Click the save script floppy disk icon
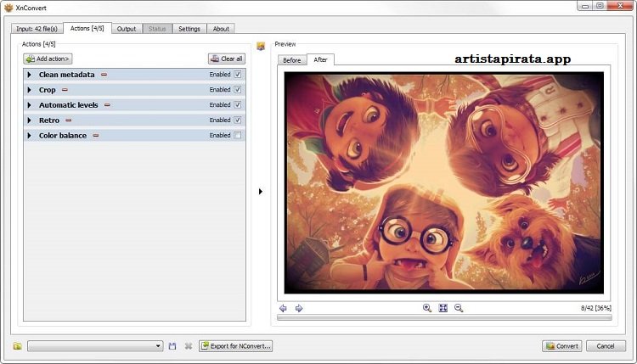 pyautogui.click(x=172, y=346)
